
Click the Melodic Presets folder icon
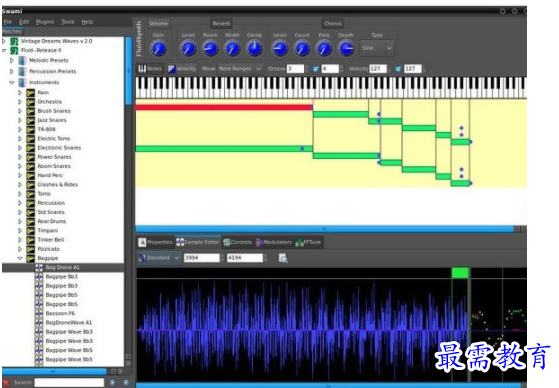tap(22, 61)
